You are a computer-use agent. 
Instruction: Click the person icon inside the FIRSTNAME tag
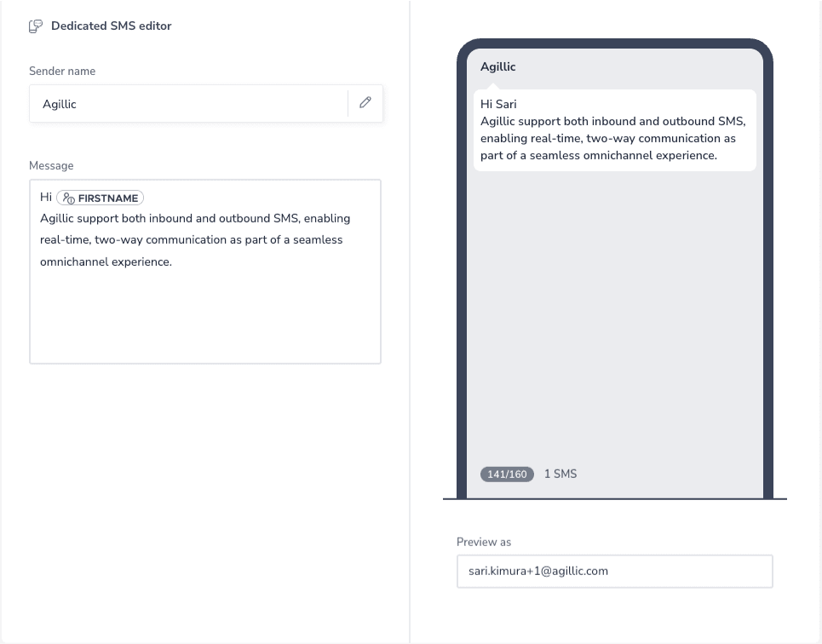click(71, 198)
